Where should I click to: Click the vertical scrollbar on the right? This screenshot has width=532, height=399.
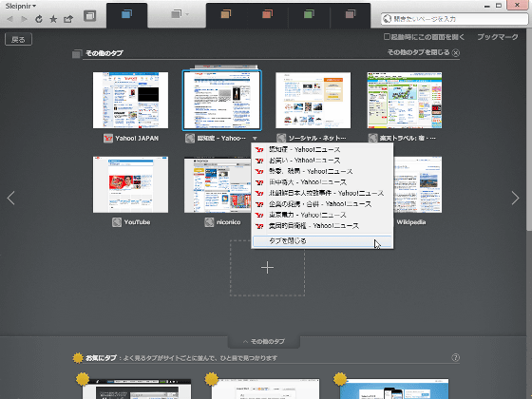tap(529, 131)
